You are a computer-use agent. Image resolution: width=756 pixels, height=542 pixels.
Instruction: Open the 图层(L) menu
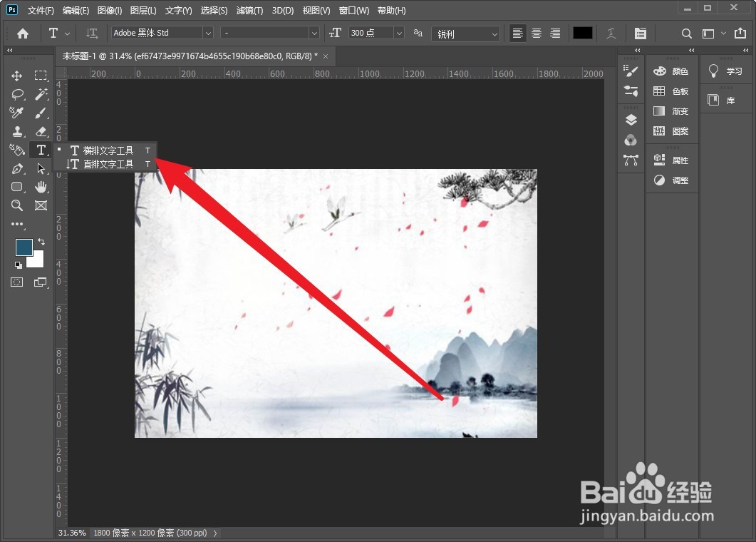(x=143, y=10)
